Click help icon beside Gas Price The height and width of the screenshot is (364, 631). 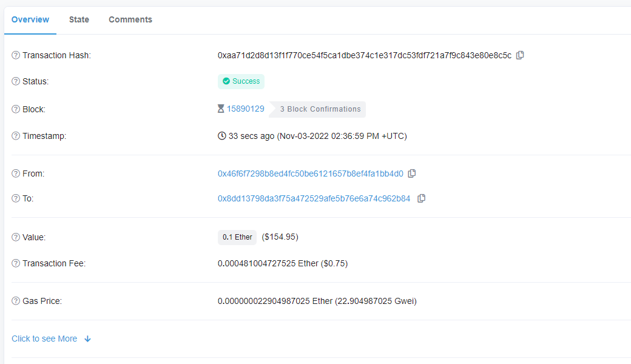click(16, 301)
